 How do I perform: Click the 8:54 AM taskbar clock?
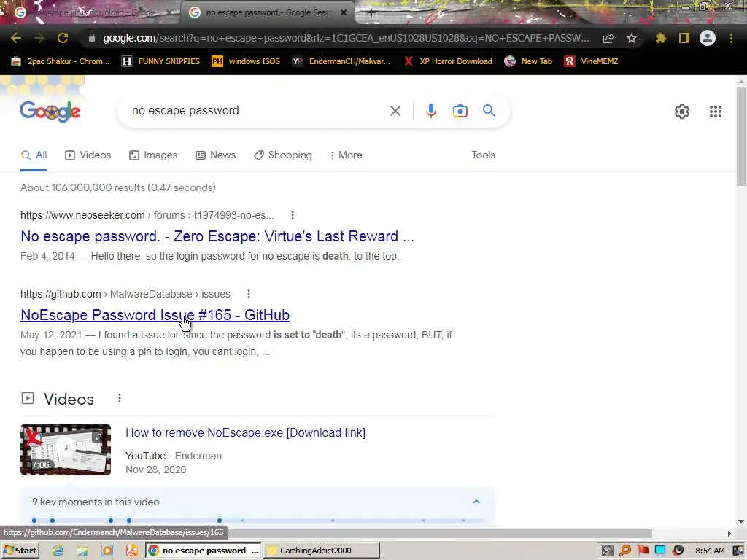710,551
